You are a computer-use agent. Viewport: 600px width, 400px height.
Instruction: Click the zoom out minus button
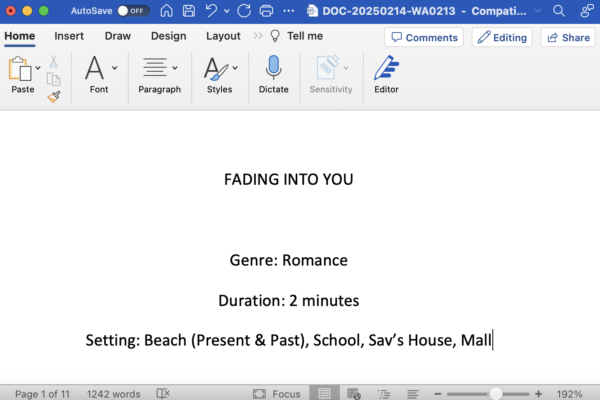point(438,394)
